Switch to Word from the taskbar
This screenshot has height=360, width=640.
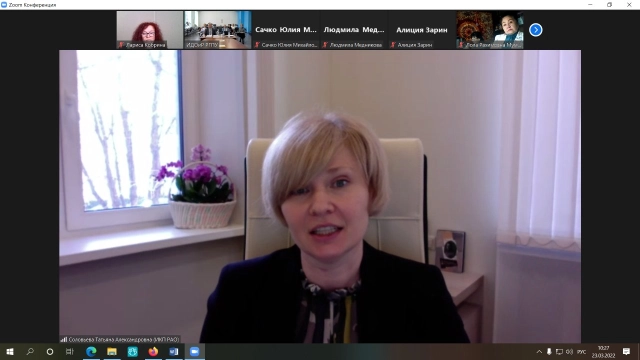(x=174, y=351)
